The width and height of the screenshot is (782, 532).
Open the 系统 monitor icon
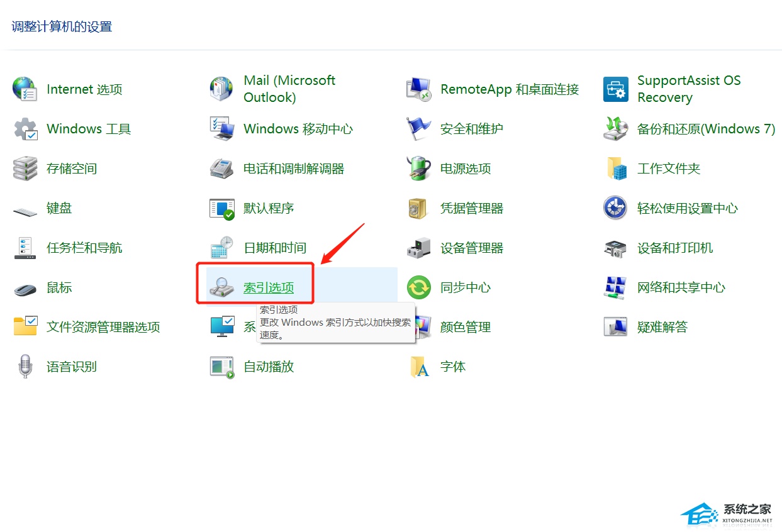coord(222,327)
